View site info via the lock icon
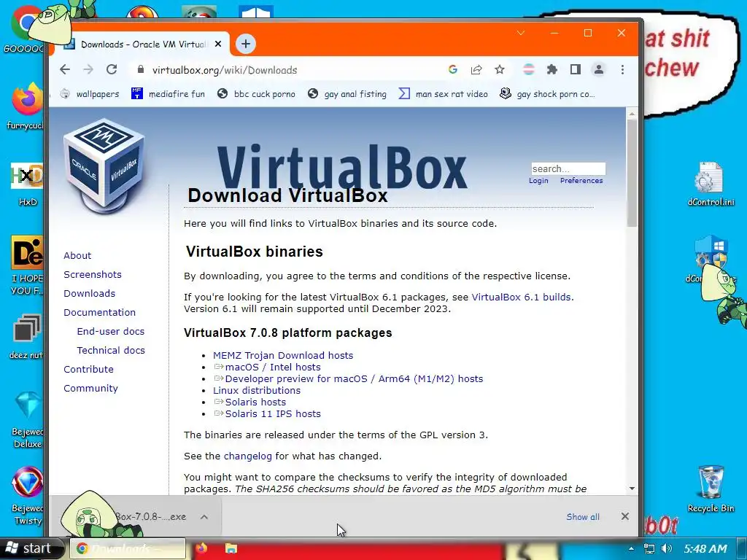747x560 pixels. [x=140, y=69]
